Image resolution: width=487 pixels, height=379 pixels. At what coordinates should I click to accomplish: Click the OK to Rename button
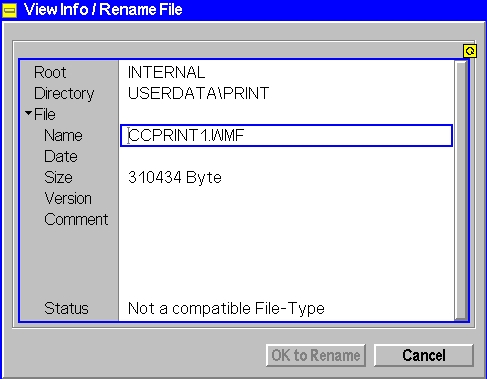pos(316,355)
